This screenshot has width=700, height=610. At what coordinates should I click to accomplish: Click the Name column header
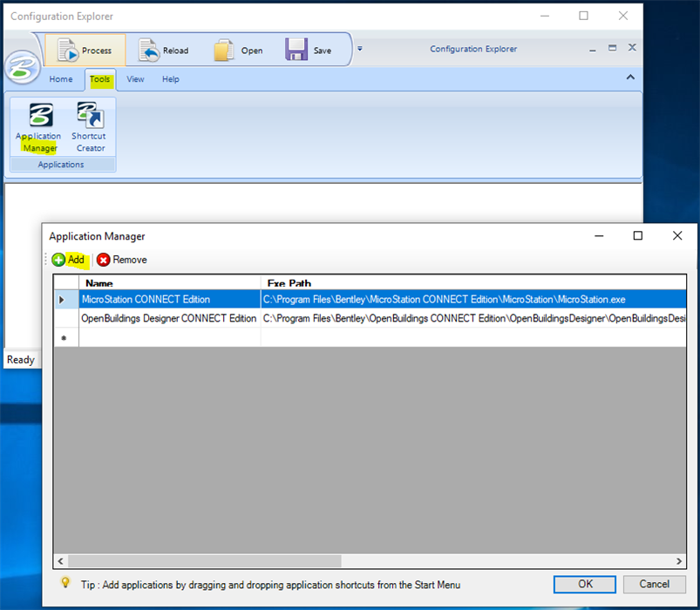[x=170, y=283]
